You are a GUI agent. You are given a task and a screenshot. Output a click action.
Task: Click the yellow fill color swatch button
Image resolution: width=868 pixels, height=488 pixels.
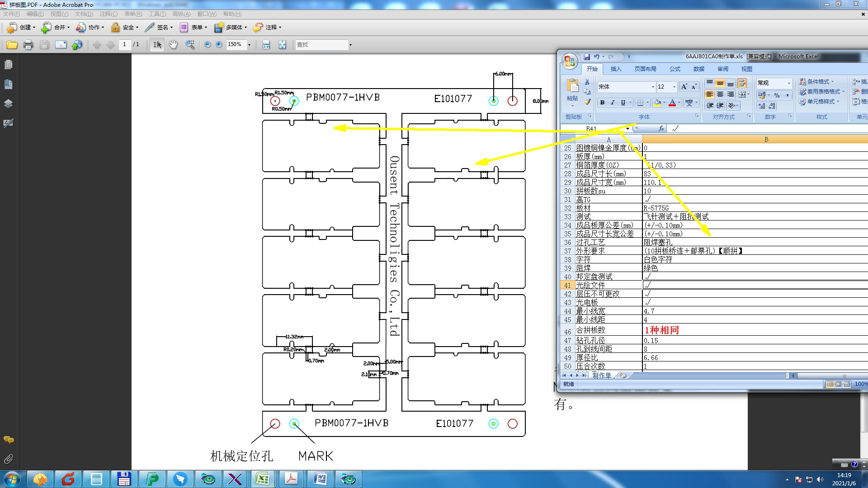coord(658,103)
